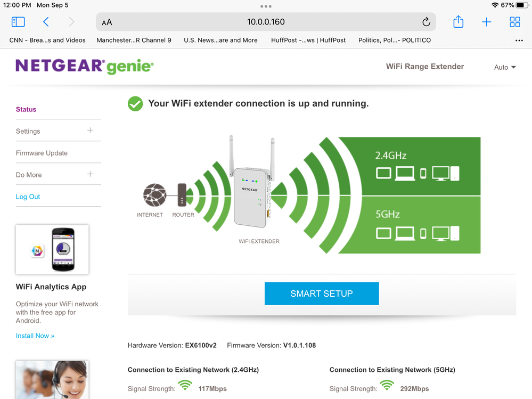Open the Auto language dropdown

pos(505,67)
